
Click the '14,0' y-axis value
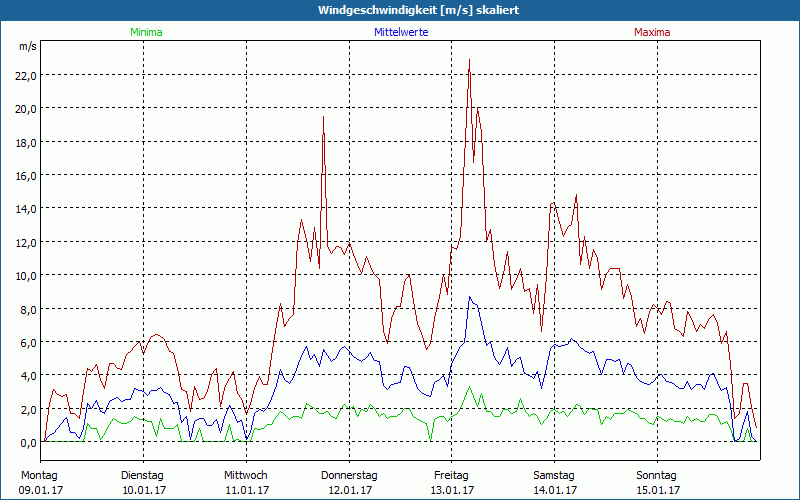click(26, 209)
